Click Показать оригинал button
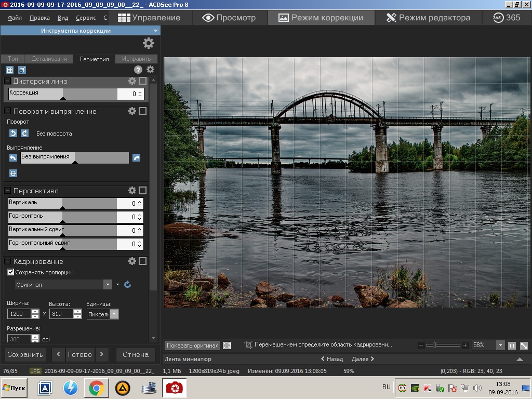 (192, 345)
